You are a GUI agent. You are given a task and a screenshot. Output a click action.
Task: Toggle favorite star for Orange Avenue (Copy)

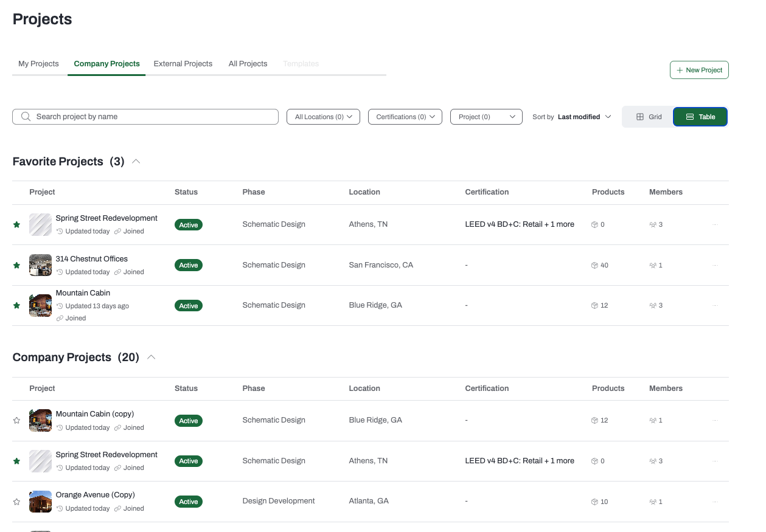pos(16,502)
